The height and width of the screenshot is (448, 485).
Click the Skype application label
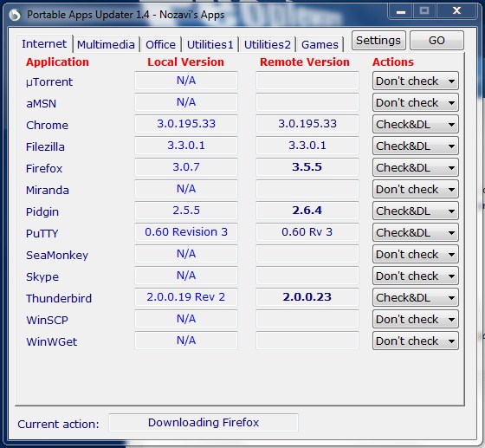(42, 277)
